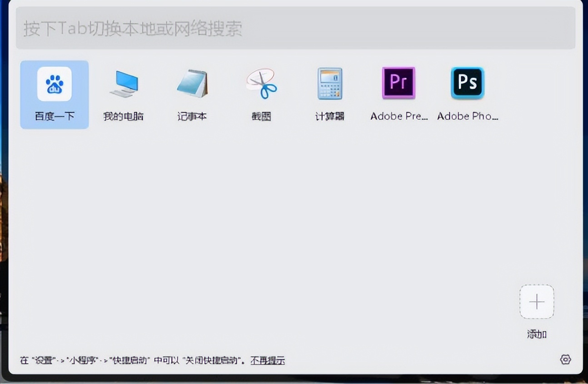
Task: Click the settings gear at bottom right
Action: point(566,360)
